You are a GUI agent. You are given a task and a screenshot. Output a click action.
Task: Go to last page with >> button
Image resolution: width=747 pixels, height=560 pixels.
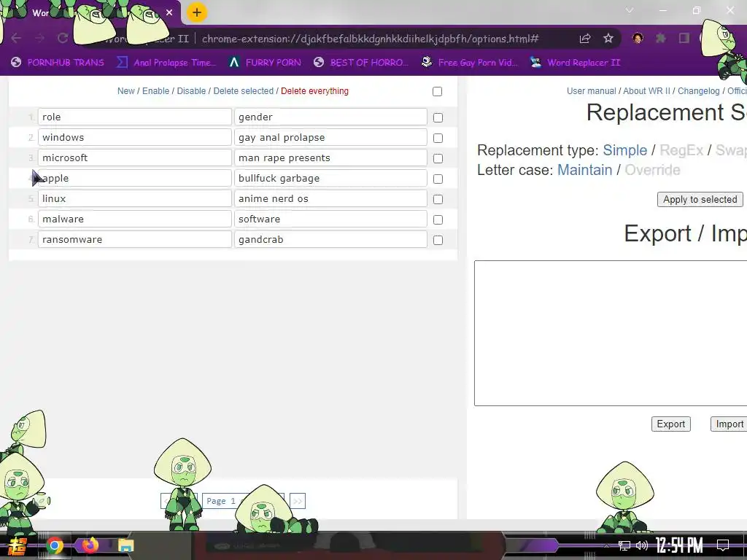298,501
